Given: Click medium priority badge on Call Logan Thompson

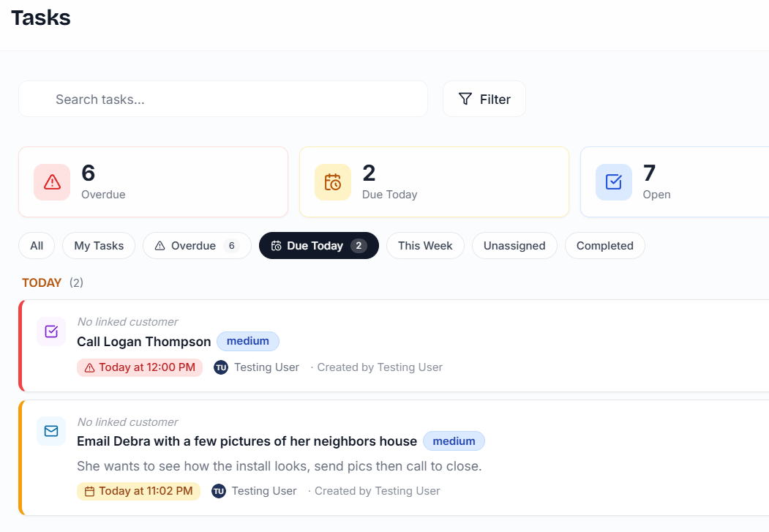Looking at the screenshot, I should pyautogui.click(x=247, y=341).
